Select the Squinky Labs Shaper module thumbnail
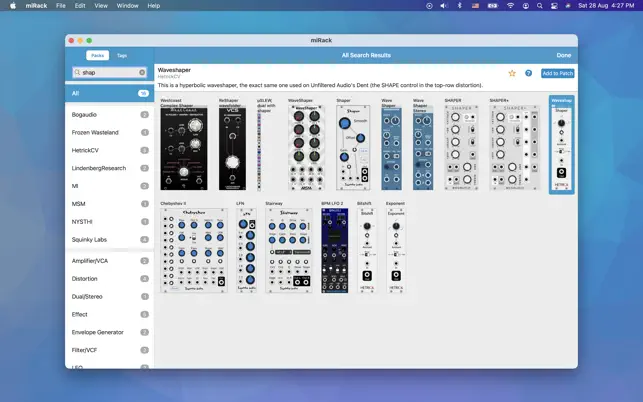 pos(353,148)
